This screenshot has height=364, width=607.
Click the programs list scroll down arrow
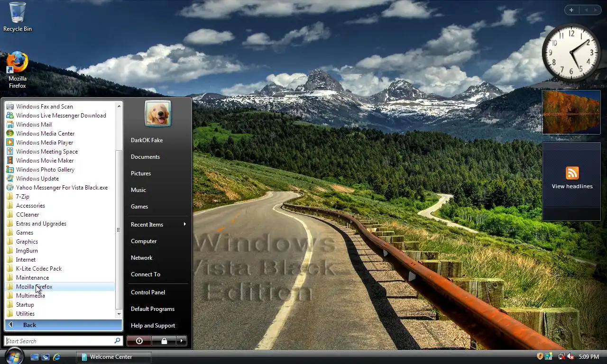119,314
